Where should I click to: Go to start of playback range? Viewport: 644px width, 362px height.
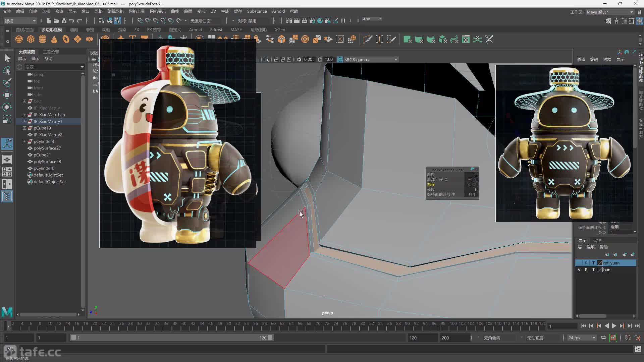pos(583,326)
